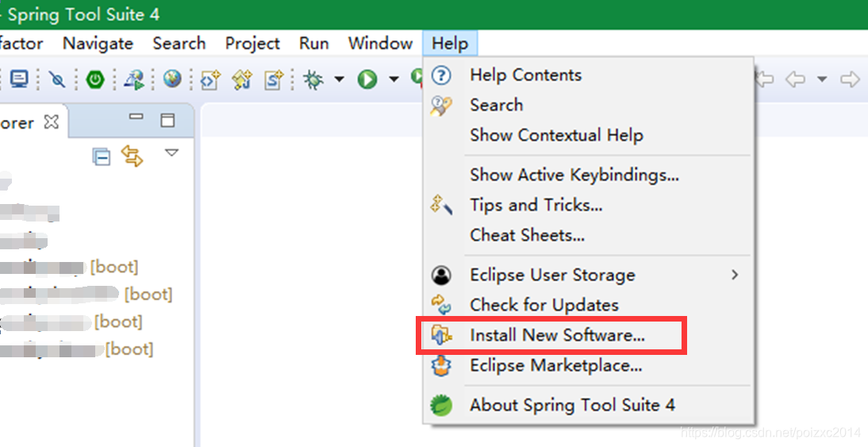Open the Run menu
Image resolution: width=868 pixels, height=447 pixels.
pyautogui.click(x=314, y=43)
